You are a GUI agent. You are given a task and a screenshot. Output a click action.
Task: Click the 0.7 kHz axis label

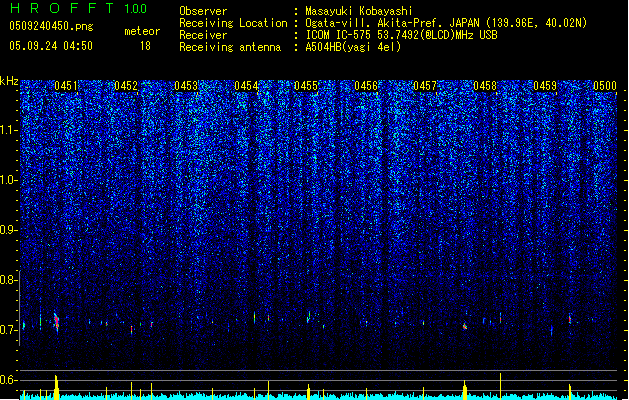[x=8, y=330]
